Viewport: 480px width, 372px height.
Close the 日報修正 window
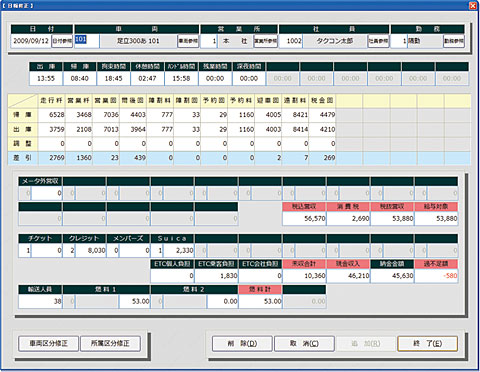tap(473, 6)
